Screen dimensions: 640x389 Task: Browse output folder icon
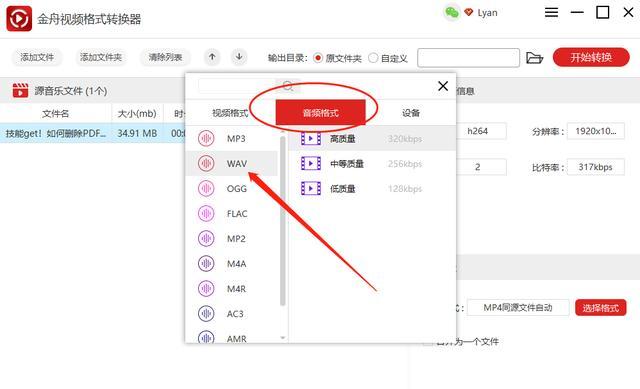click(x=534, y=58)
